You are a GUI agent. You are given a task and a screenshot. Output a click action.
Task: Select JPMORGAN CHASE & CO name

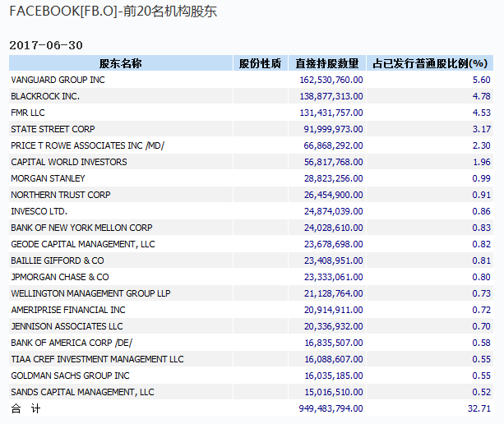point(60,277)
